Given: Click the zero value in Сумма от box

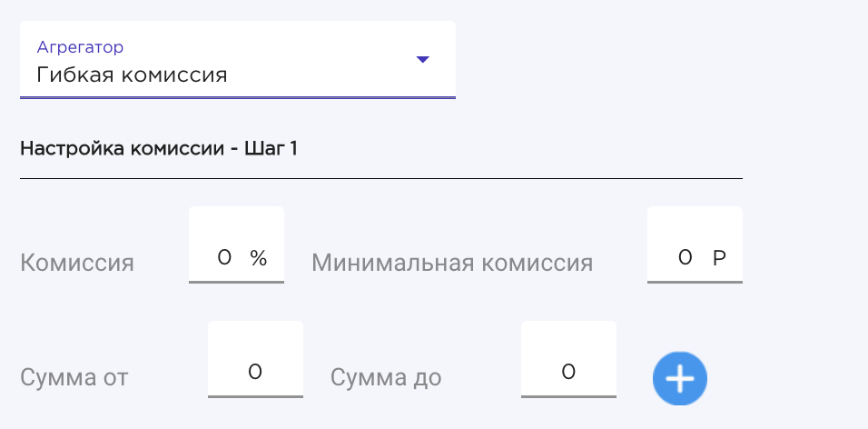Looking at the screenshot, I should pos(254,372).
